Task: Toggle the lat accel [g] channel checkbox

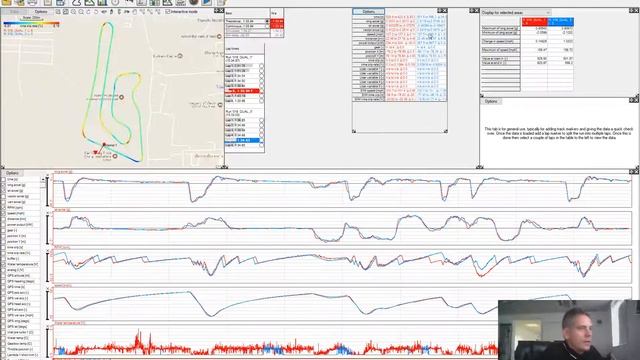Action: coord(3,191)
